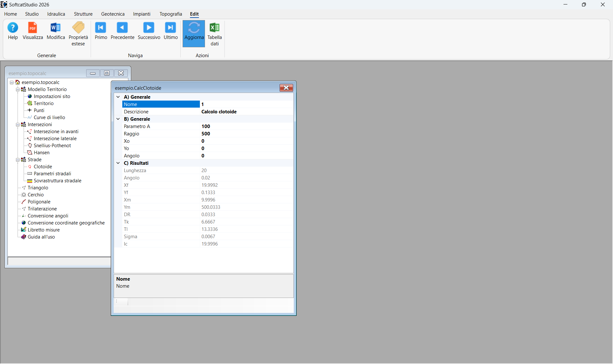Open Hansen tree node

pos(42,153)
